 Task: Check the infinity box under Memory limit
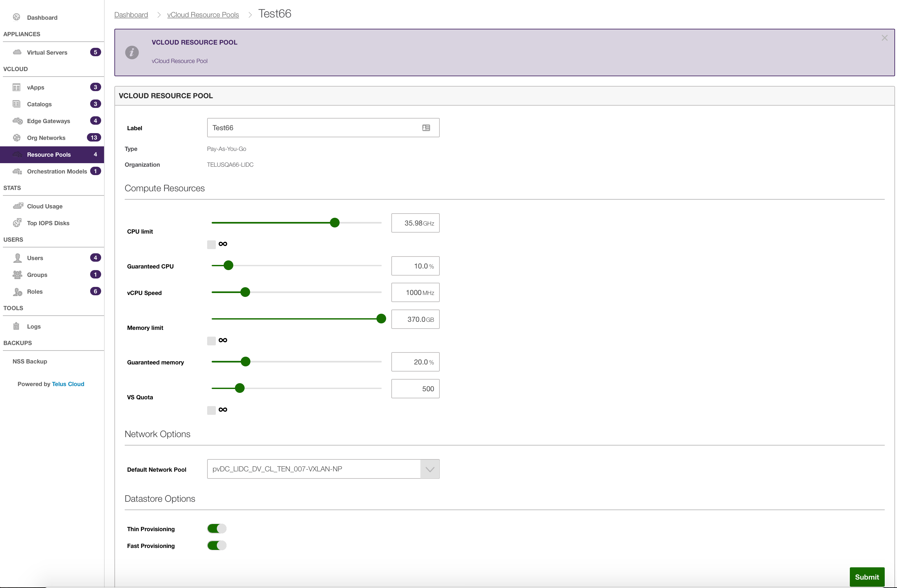(211, 341)
